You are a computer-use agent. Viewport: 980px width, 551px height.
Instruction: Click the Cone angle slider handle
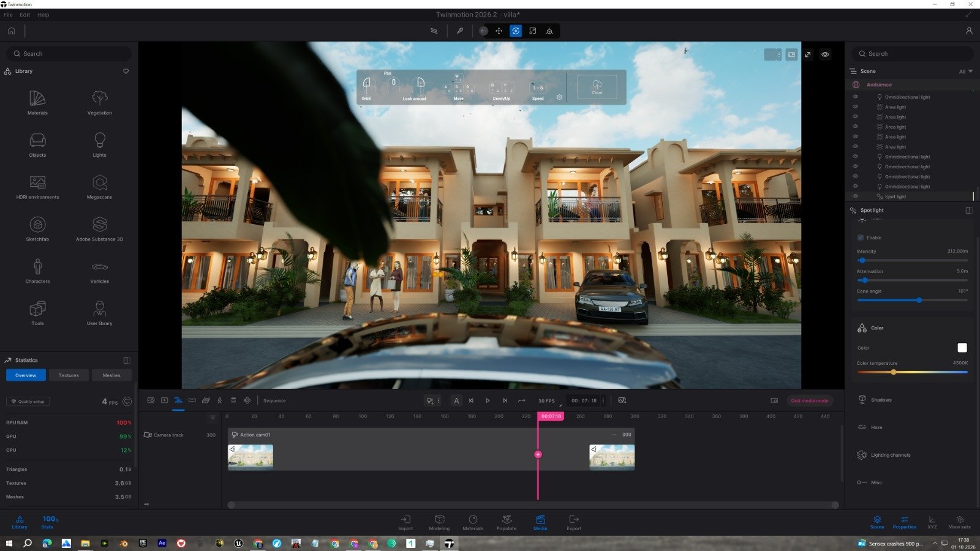[x=919, y=300]
